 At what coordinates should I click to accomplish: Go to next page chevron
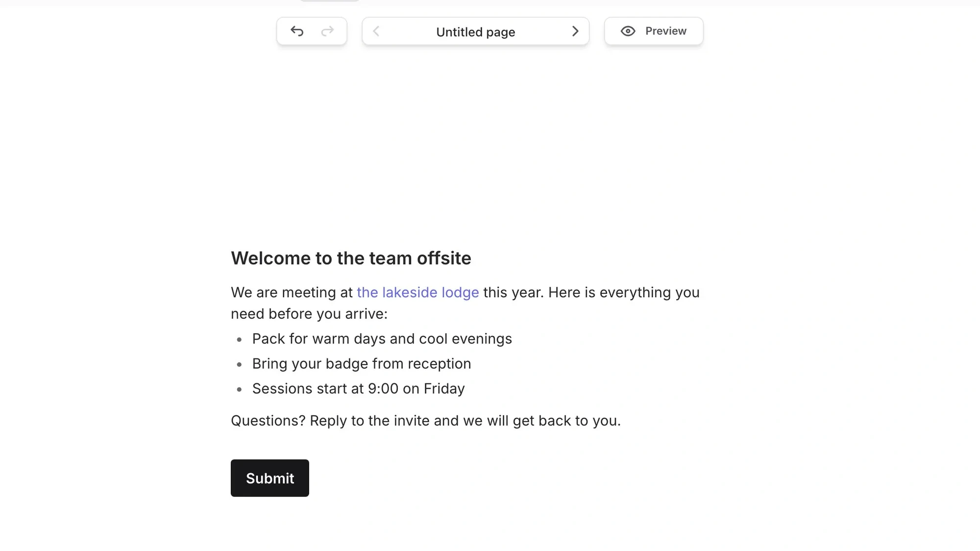click(575, 31)
